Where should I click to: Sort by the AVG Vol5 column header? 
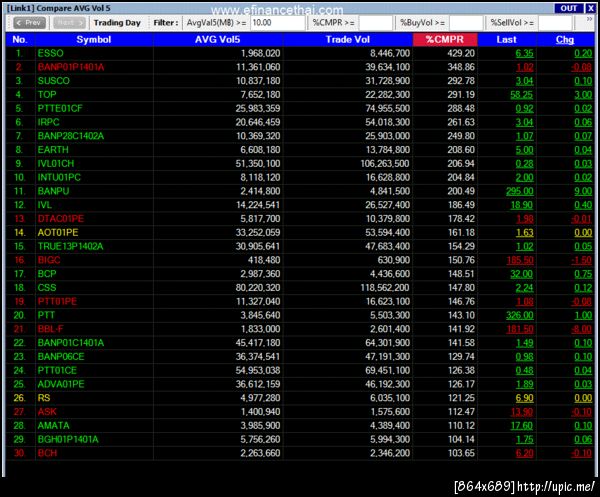point(217,39)
